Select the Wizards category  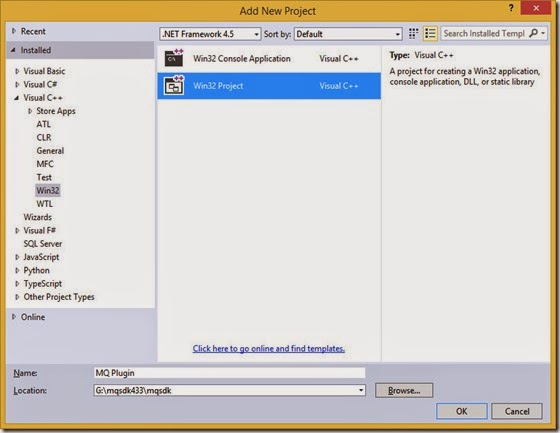coord(38,217)
